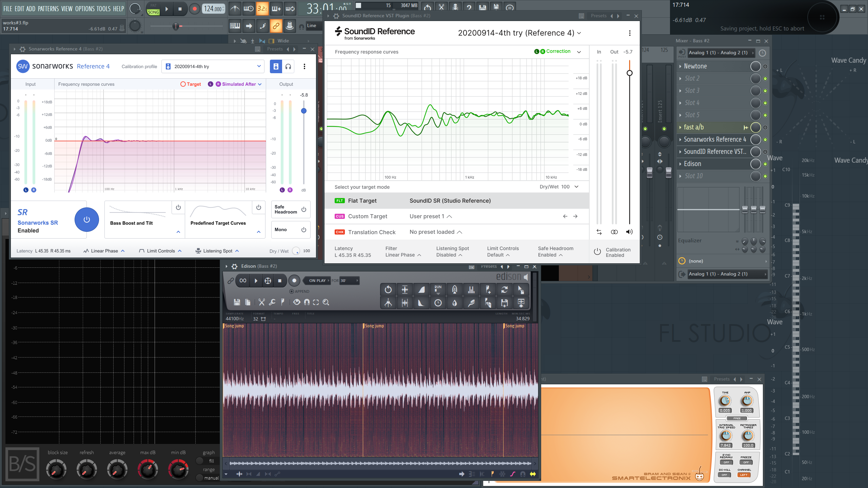This screenshot has width=868, height=488.
Task: Select the Edison mixer slot
Action: pos(712,164)
